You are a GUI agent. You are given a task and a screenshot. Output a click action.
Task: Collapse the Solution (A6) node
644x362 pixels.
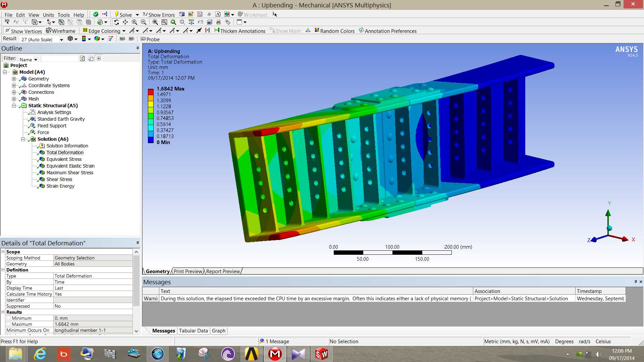click(x=23, y=139)
